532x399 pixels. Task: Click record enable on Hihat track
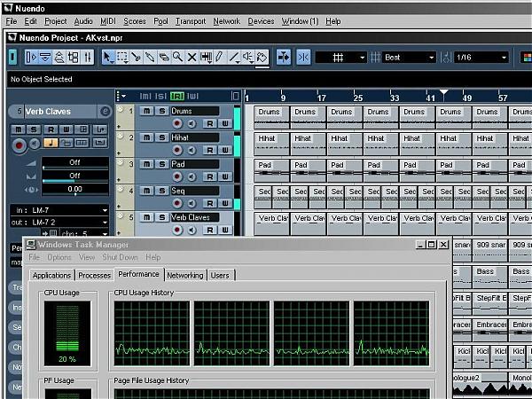point(177,151)
